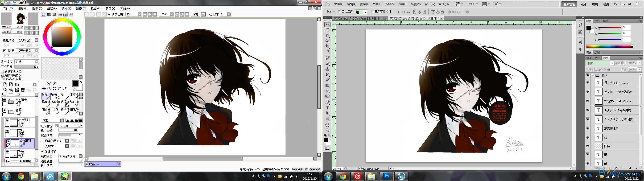The width and height of the screenshot is (644, 181).
Task: Select the Brush tool in Photoshop toolbox
Action: coord(327,63)
